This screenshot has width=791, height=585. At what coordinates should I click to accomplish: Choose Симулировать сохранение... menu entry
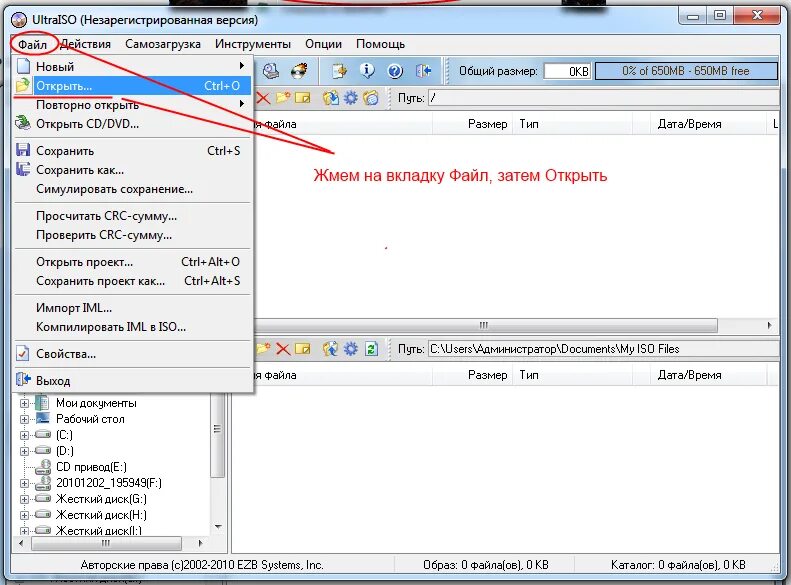[x=132, y=189]
